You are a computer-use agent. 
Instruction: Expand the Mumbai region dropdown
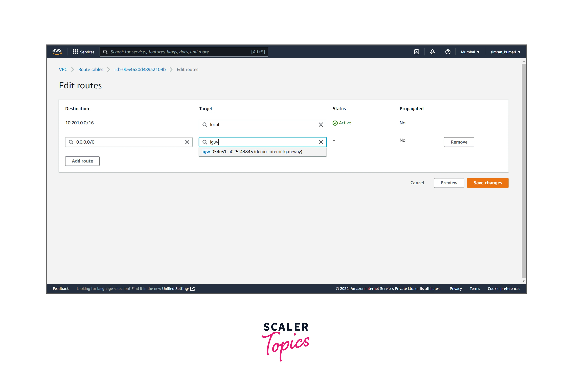point(470,52)
